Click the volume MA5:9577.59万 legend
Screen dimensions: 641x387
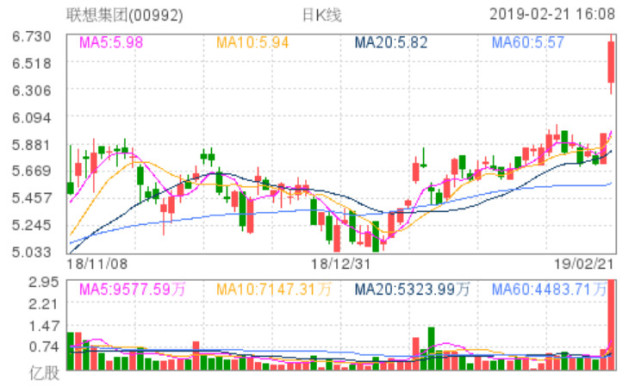(x=132, y=290)
